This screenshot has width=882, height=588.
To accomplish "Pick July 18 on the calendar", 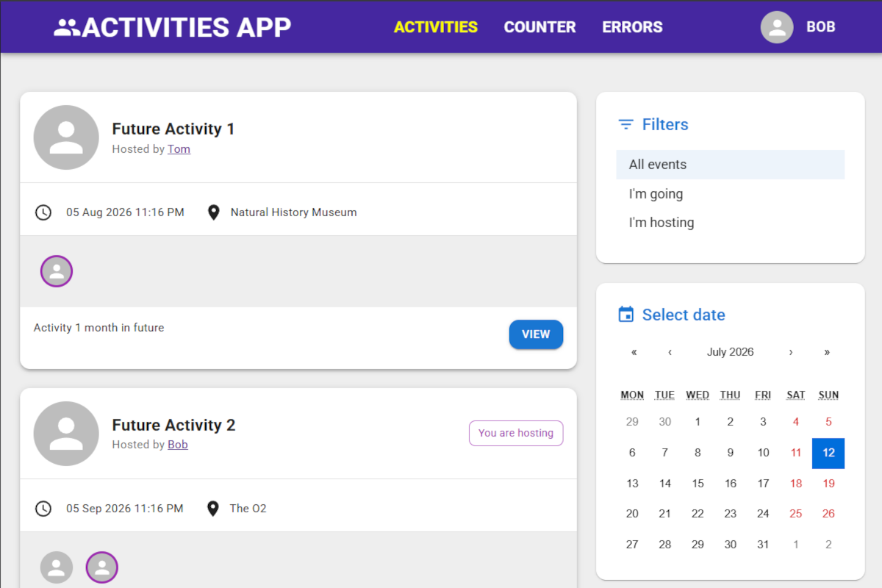I will [x=796, y=484].
